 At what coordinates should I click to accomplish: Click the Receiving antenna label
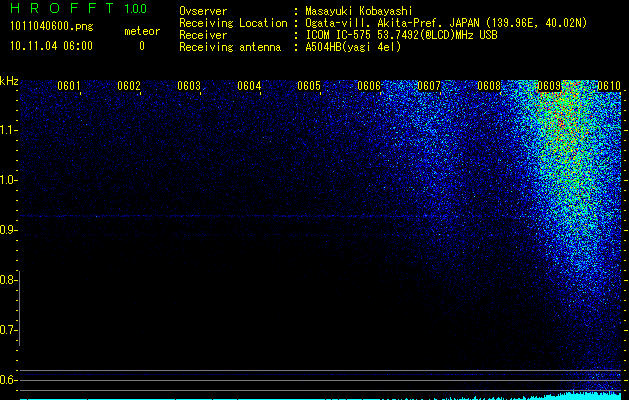pyautogui.click(x=230, y=47)
